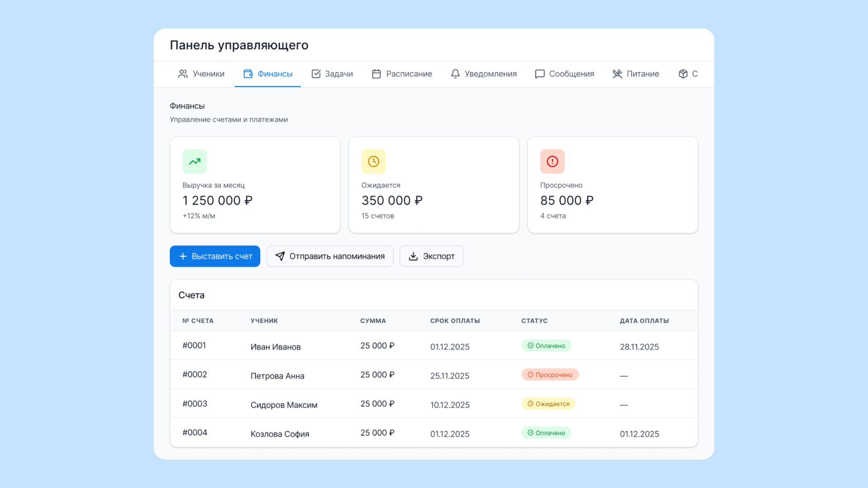The image size is (868, 488).
Task: Open the partially hidden last tab
Action: coord(688,74)
